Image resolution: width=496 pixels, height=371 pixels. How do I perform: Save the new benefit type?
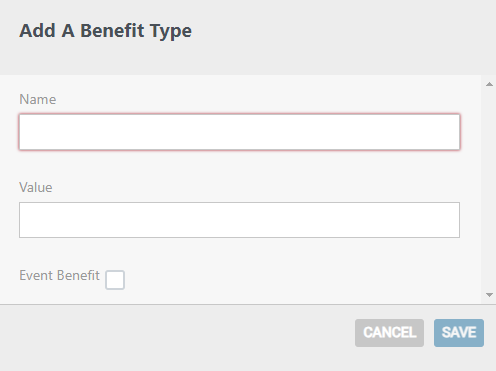pyautogui.click(x=459, y=333)
